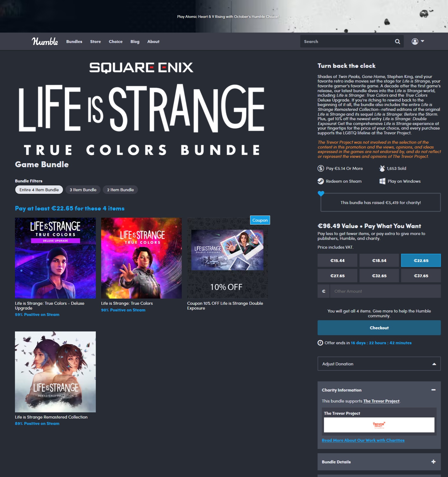Click the search magnifier icon
Screen dimensions: 448x477
(x=397, y=41)
